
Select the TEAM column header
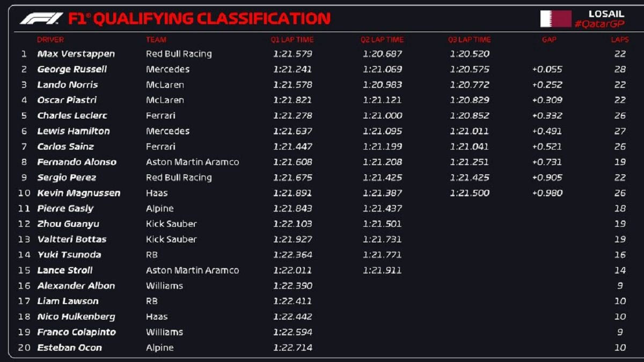(156, 40)
